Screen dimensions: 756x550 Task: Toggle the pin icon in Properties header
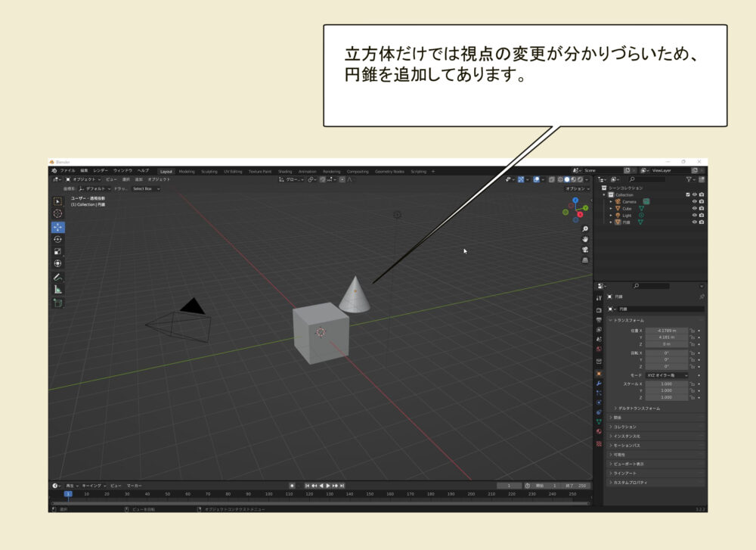702,297
